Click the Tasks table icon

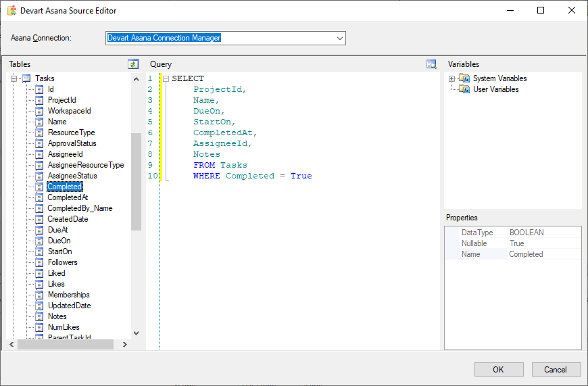[x=26, y=78]
